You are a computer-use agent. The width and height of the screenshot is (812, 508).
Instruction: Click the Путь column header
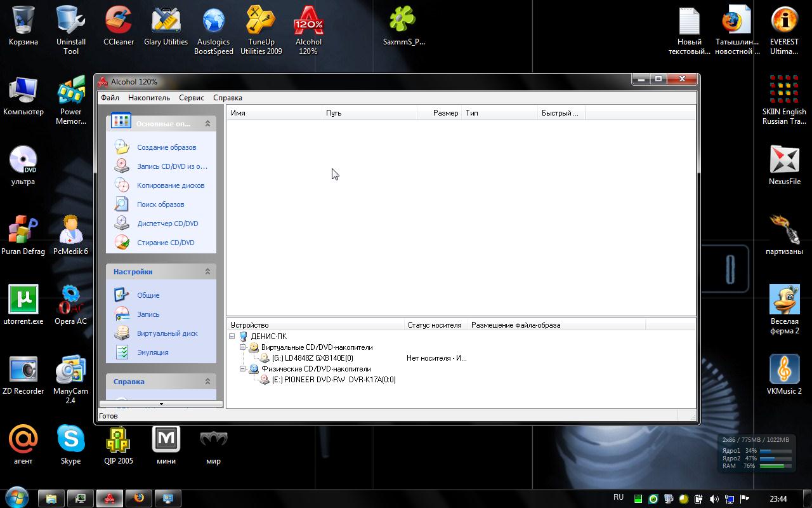click(369, 113)
